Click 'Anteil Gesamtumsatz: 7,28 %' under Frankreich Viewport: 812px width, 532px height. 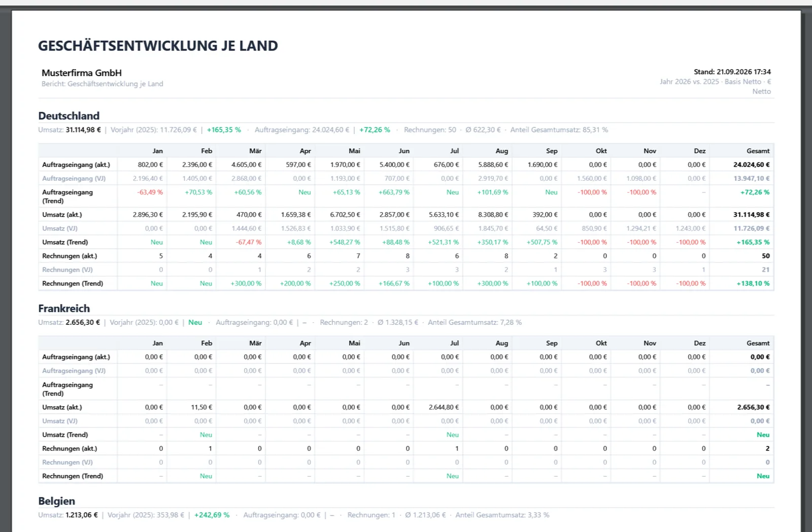(x=475, y=322)
